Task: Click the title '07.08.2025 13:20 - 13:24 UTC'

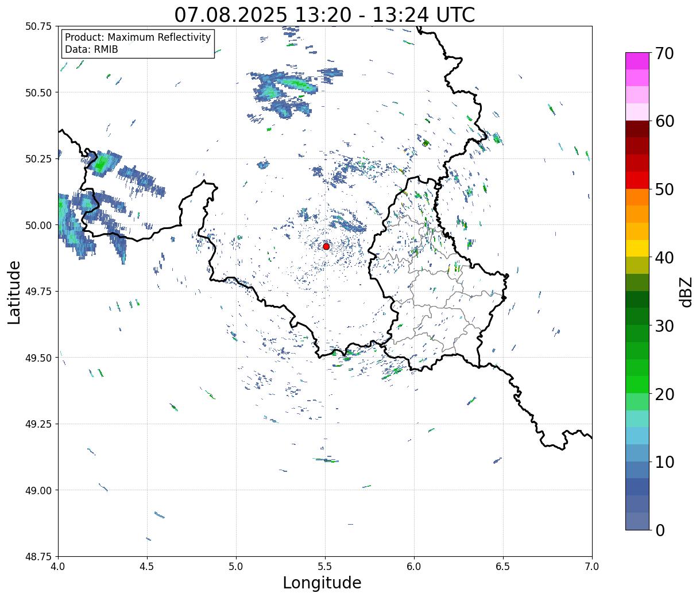Action: click(x=324, y=14)
